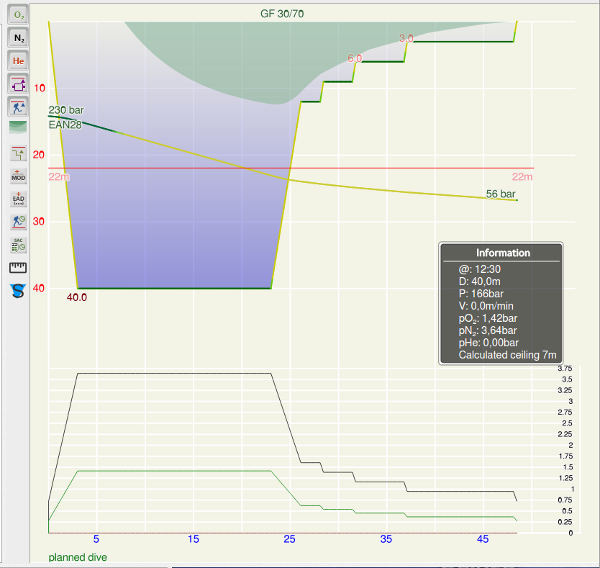
Task: Click the diver with clock icon
Action: [x=18, y=222]
